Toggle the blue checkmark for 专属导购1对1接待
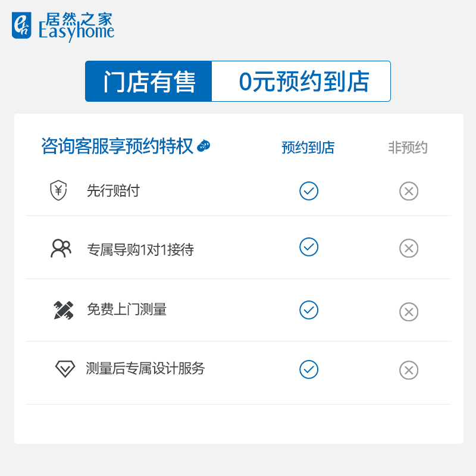 tap(309, 247)
